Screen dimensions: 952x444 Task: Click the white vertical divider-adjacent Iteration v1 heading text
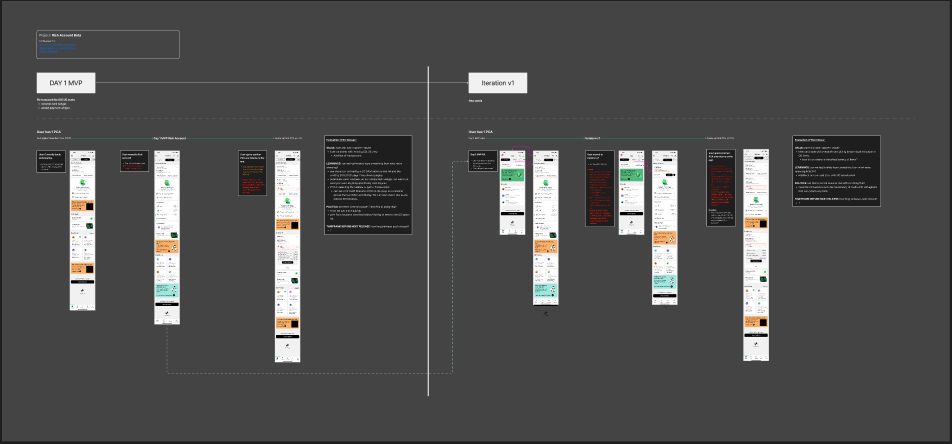[497, 83]
